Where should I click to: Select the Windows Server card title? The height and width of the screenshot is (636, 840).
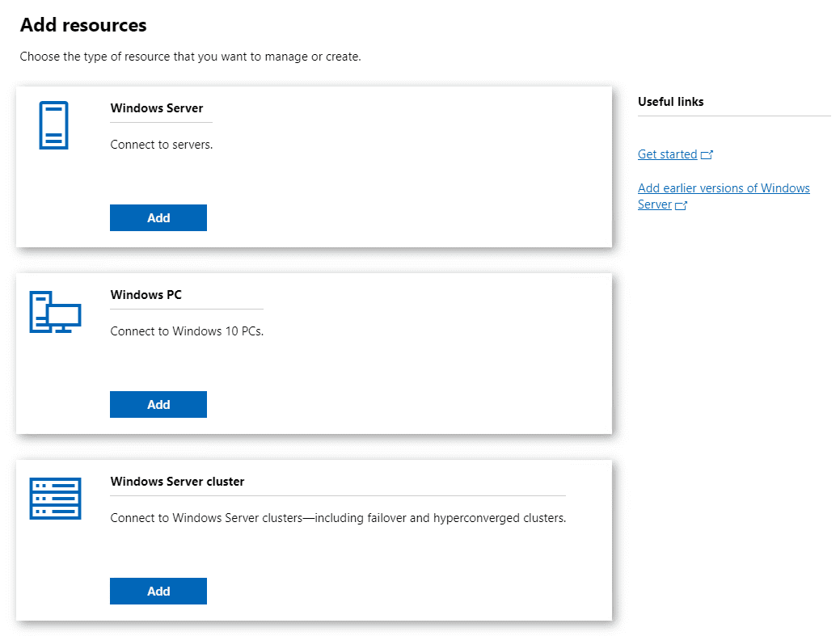pos(157,108)
